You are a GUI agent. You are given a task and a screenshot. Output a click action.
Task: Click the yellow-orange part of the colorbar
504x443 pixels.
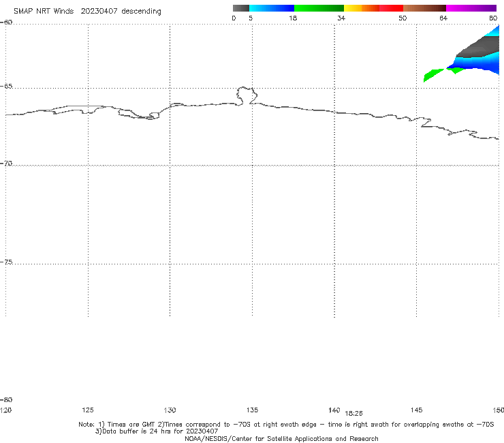coord(361,8)
